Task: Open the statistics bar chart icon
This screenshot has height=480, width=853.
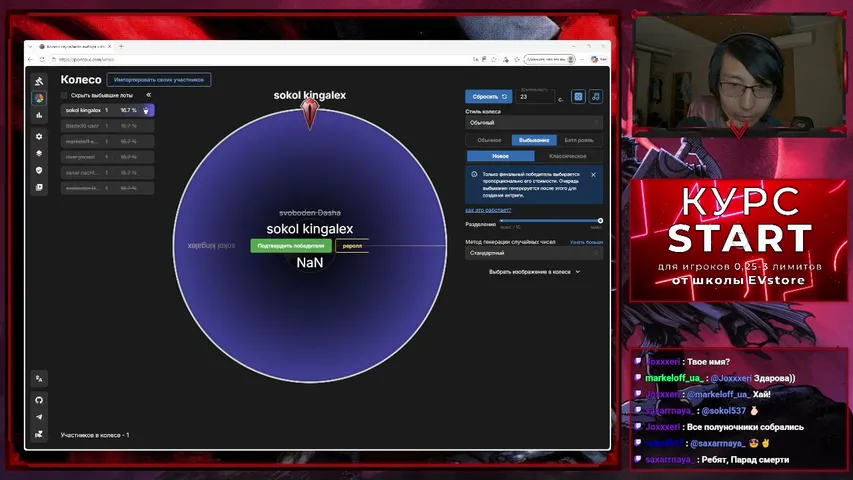Action: coord(39,115)
